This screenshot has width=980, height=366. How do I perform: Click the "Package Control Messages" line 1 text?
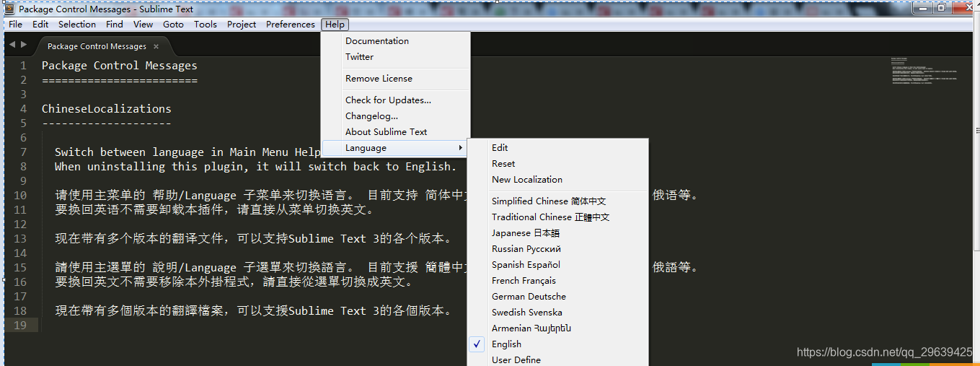pyautogui.click(x=120, y=66)
